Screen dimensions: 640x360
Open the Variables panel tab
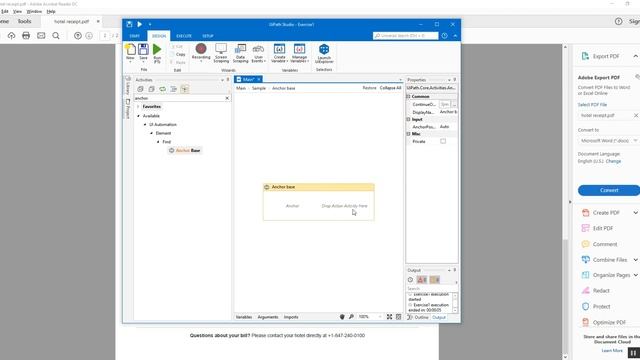244,317
